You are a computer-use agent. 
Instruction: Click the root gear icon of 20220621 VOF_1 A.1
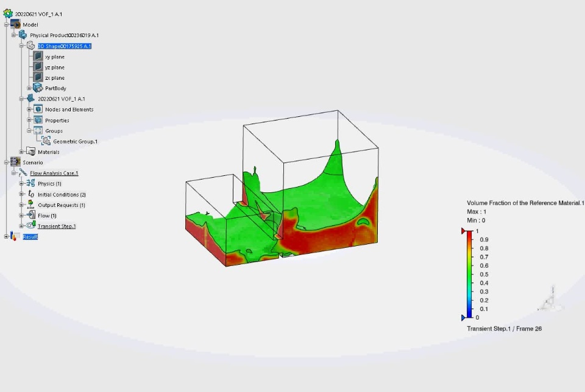click(x=8, y=13)
